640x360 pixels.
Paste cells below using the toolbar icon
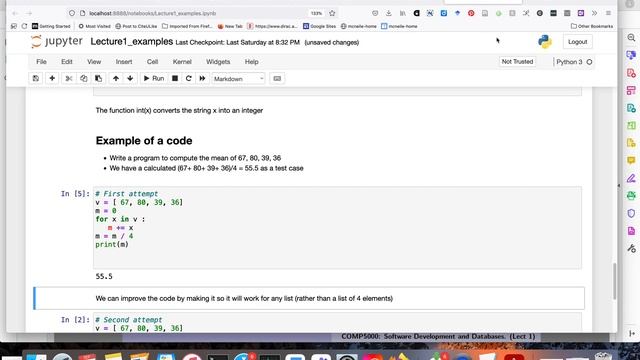point(98,78)
